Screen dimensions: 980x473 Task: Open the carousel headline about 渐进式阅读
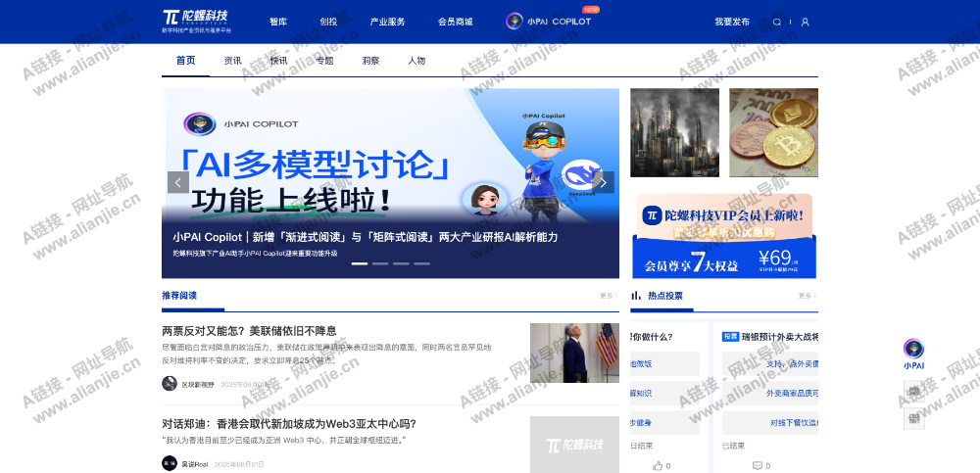(x=366, y=237)
